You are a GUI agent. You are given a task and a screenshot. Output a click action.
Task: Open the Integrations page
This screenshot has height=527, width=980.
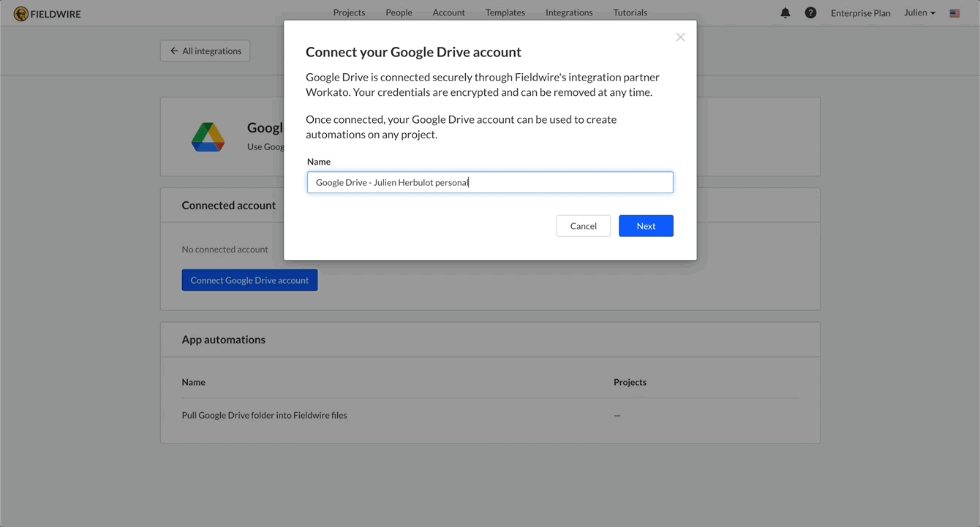(569, 12)
